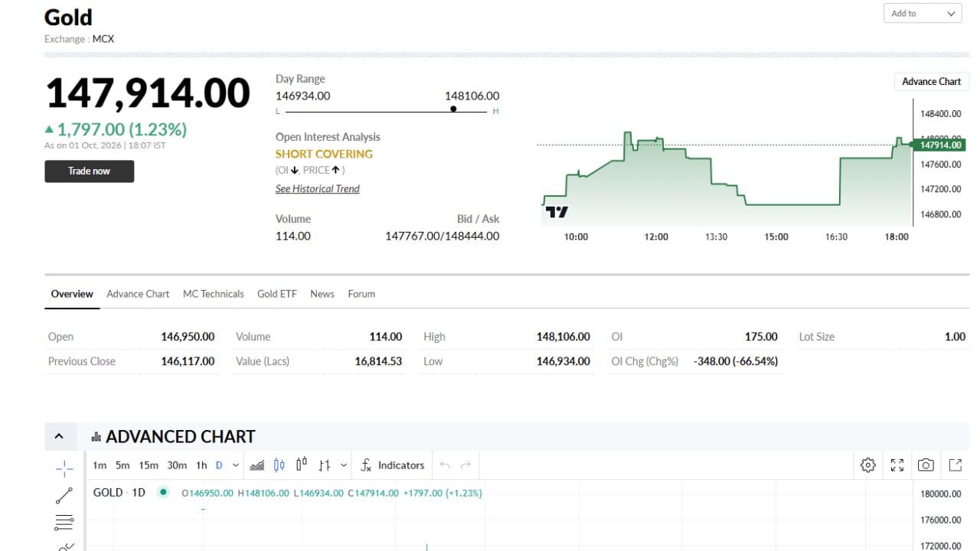
Task: Open more timeframes dropdown next to D
Action: coord(235,465)
